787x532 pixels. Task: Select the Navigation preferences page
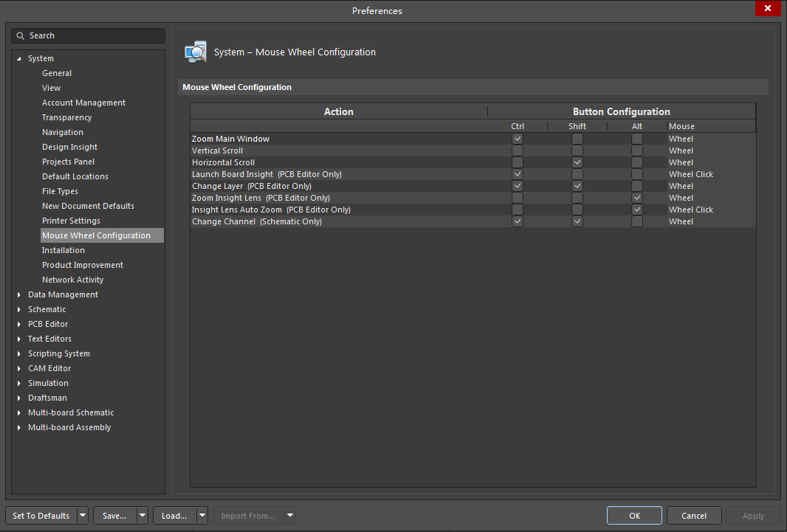click(63, 132)
